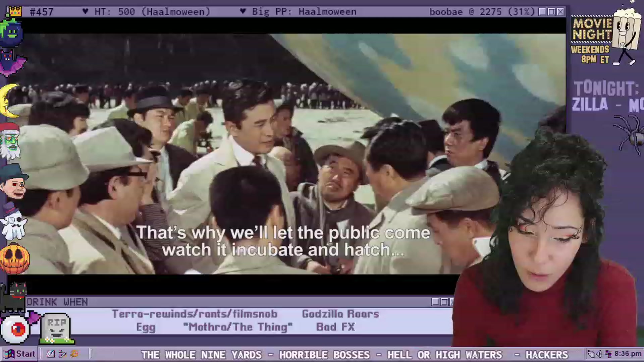The height and width of the screenshot is (362, 644).
Task: Maximize the Drink When window
Action: (444, 302)
